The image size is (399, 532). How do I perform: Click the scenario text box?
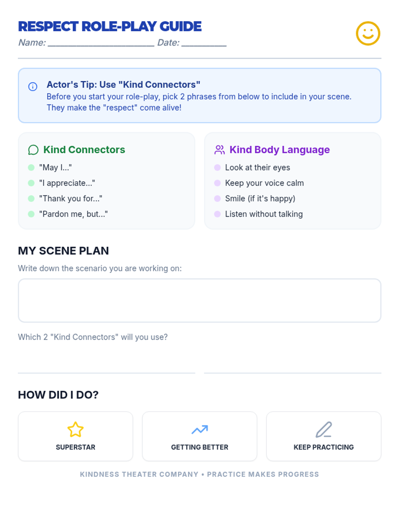point(199,300)
